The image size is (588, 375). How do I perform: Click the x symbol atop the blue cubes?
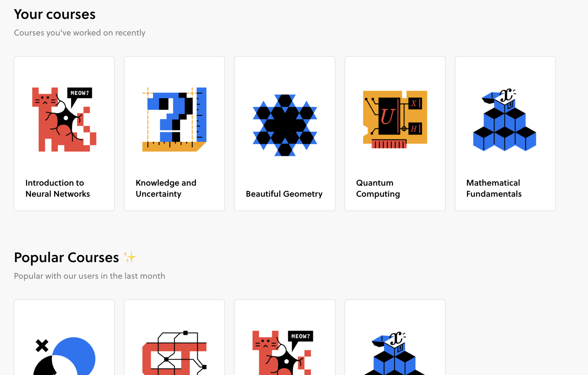pyautogui.click(x=507, y=95)
